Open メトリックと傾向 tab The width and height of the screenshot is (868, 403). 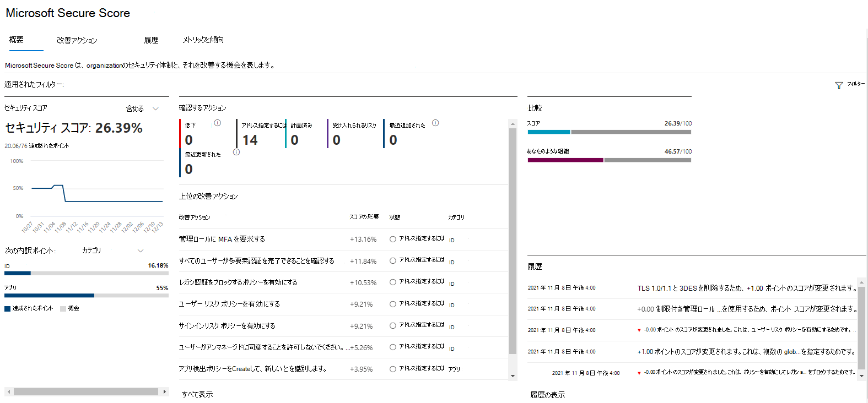[x=203, y=40]
